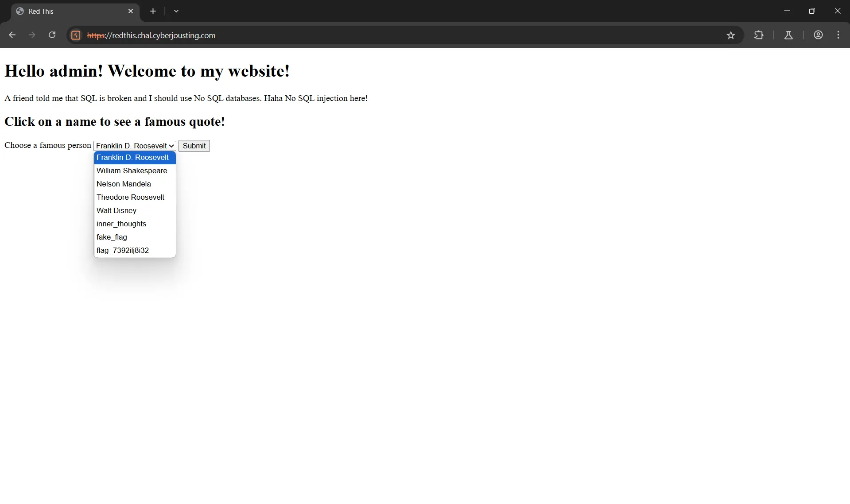
Task: Close the Red This tab
Action: (130, 11)
